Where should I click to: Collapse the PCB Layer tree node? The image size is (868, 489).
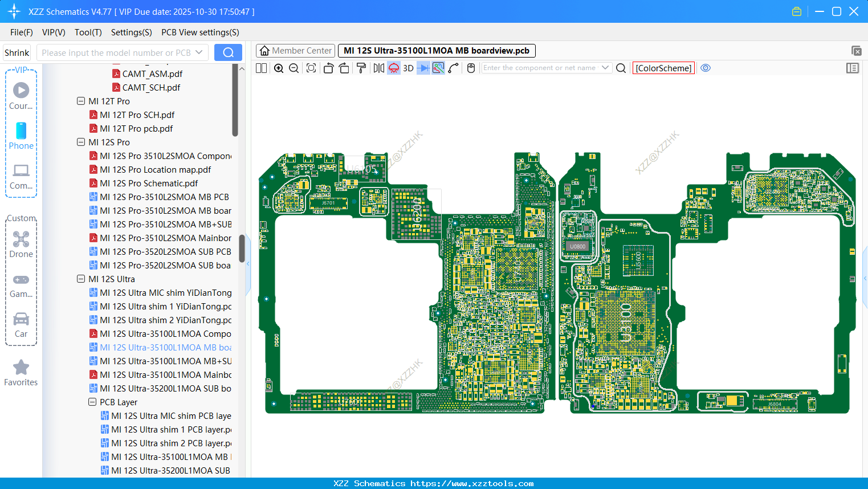pos(92,402)
